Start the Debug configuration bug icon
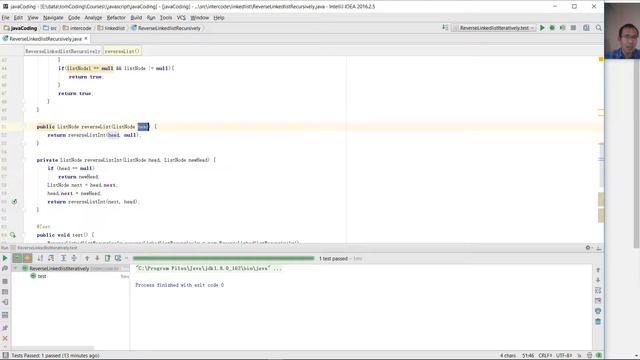The width and height of the screenshot is (640, 360). pyautogui.click(x=552, y=28)
